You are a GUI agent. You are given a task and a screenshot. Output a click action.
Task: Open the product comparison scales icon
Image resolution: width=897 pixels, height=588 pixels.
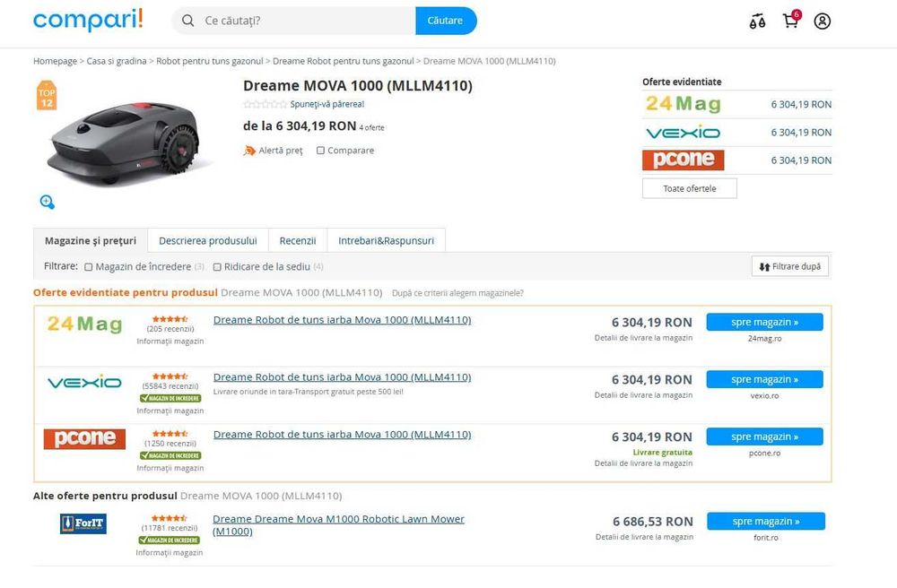757,22
